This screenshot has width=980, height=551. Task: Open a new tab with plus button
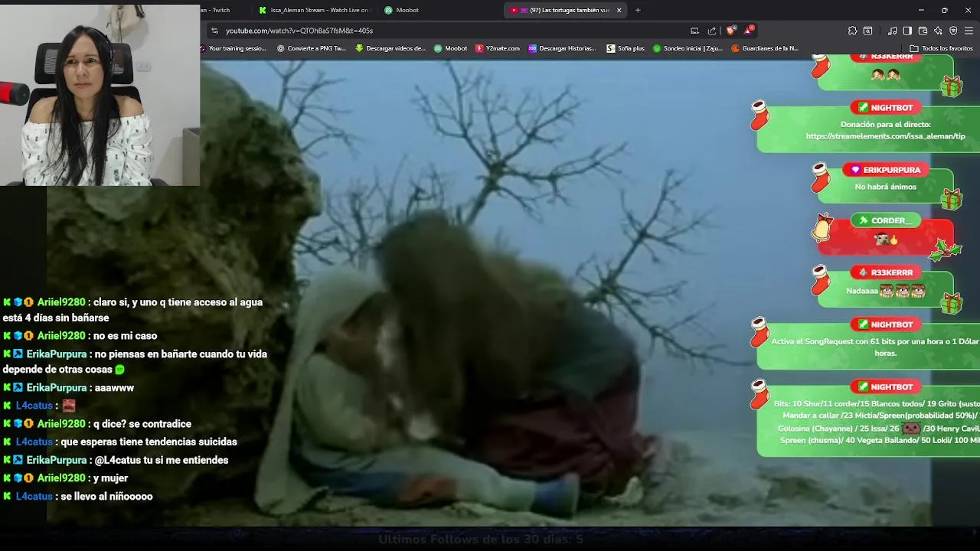[638, 10]
